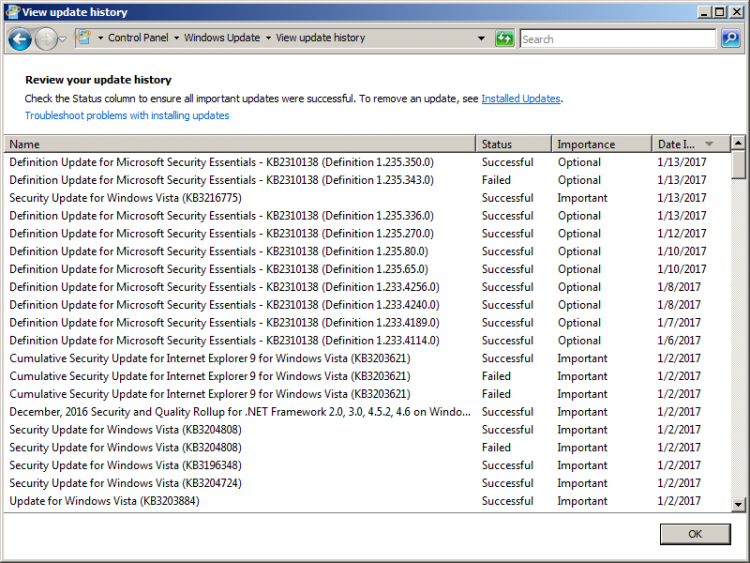Image resolution: width=750 pixels, height=563 pixels.
Task: Click the magnifier Search button
Action: [x=730, y=38]
